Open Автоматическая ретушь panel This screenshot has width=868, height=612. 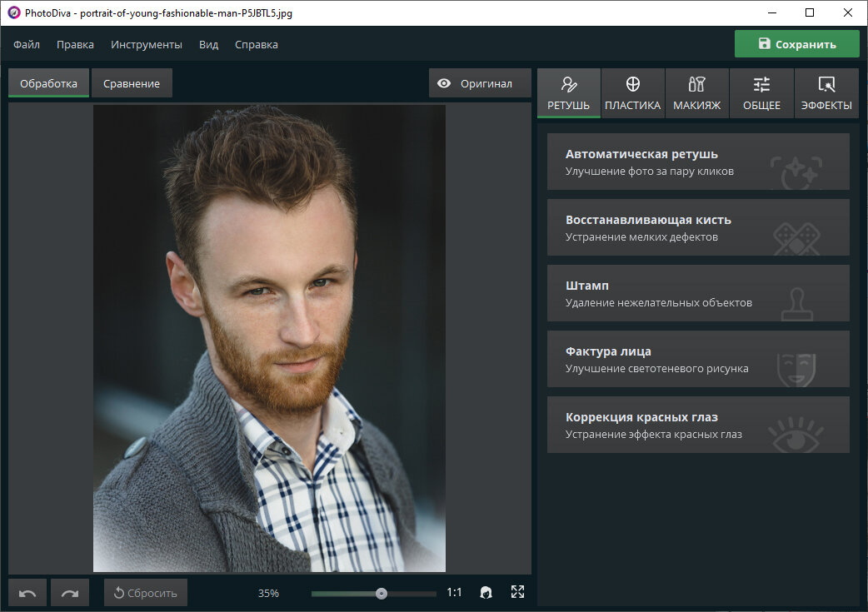pyautogui.click(x=698, y=162)
